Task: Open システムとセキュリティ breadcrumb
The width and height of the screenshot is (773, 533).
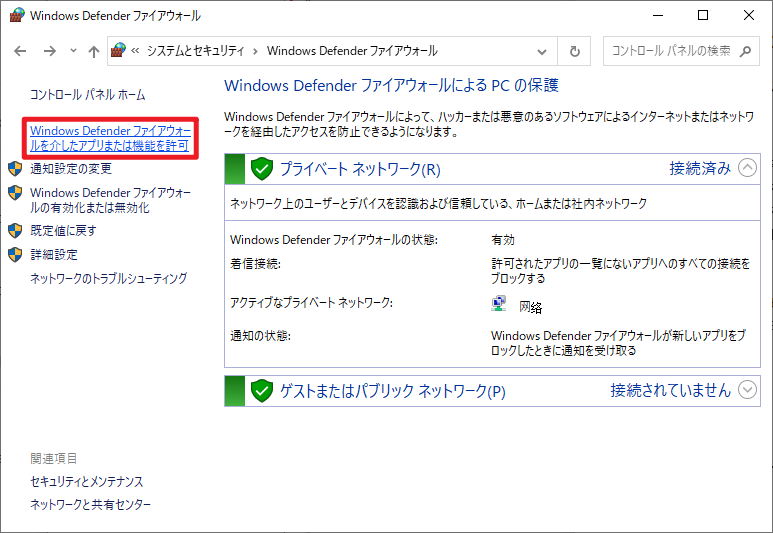Action: pyautogui.click(x=195, y=51)
